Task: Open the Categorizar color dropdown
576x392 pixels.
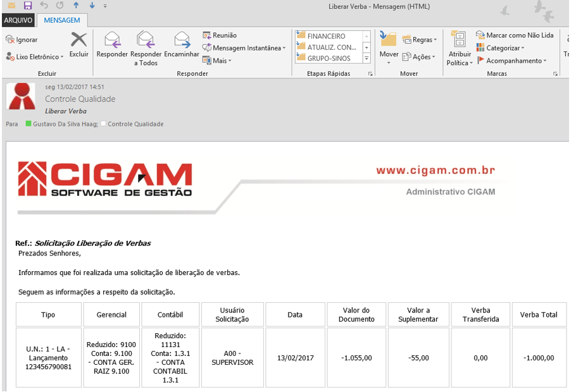Action: point(500,48)
